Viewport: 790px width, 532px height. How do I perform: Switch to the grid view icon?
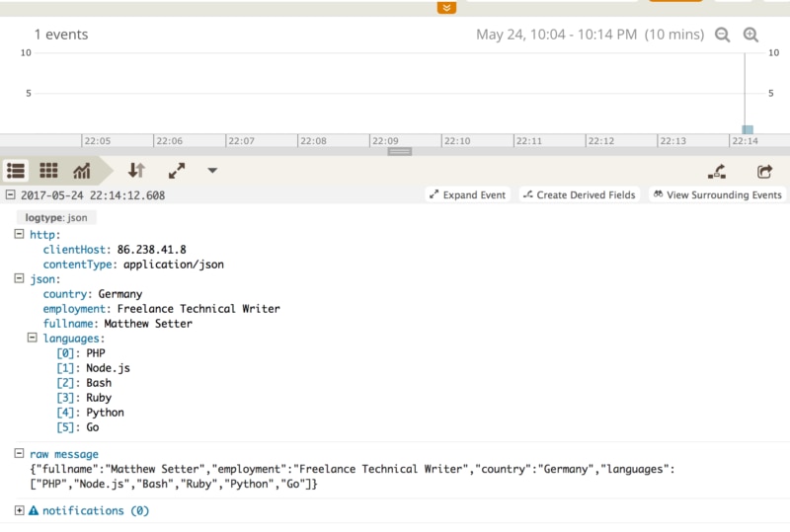48,171
